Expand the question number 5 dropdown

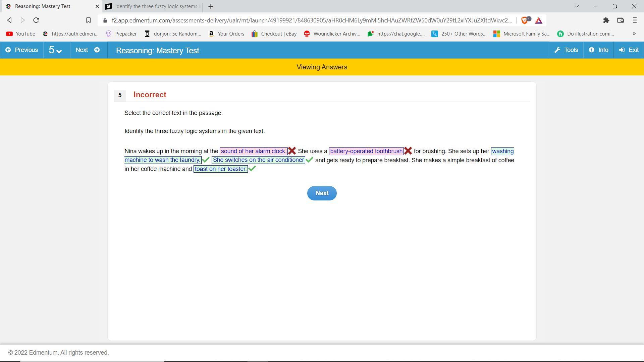55,50
